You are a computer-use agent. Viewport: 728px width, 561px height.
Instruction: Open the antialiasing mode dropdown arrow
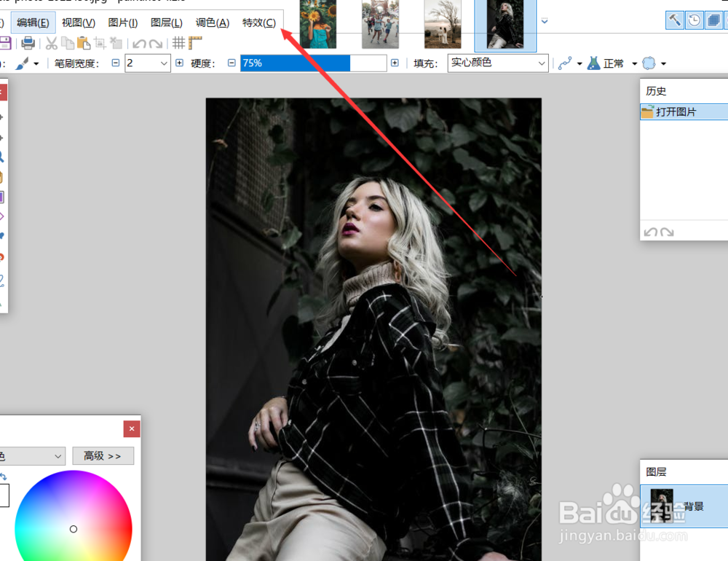tap(579, 63)
